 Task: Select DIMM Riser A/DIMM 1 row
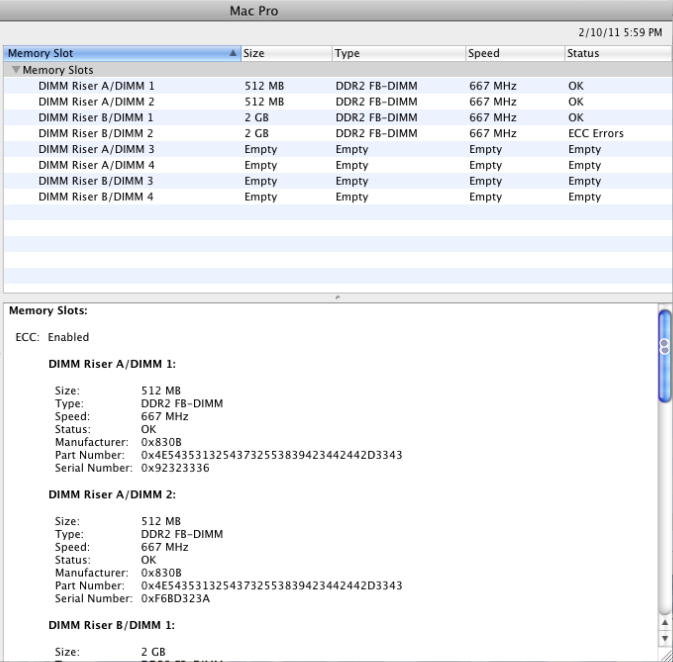[337, 86]
